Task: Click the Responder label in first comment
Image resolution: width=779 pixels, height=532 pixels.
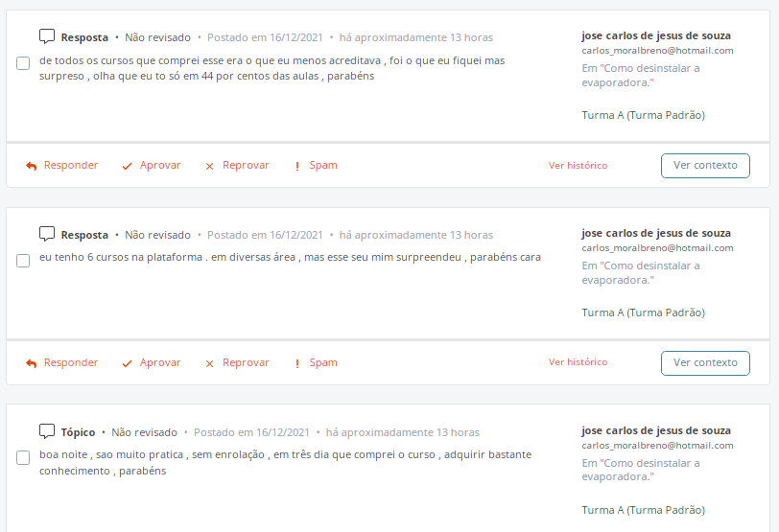Action: (71, 166)
